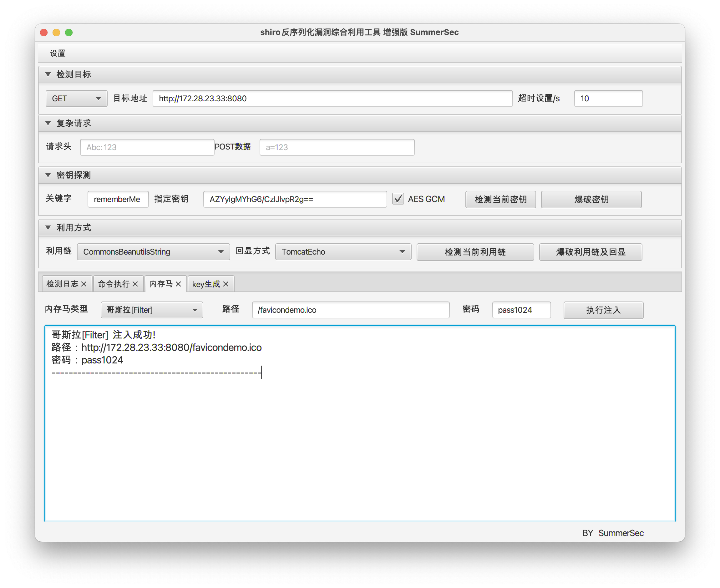Uncheck the AES GCM checkbox
The image size is (720, 588).
398,199
